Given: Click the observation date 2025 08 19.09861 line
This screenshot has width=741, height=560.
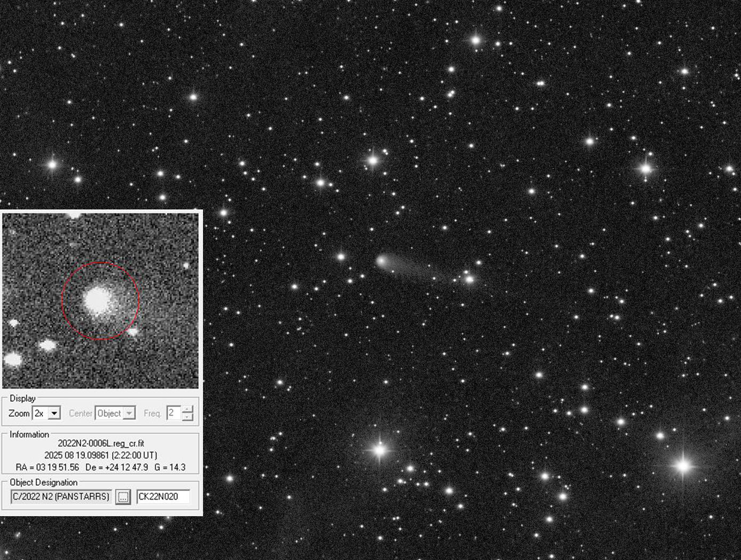Looking at the screenshot, I should (101, 455).
